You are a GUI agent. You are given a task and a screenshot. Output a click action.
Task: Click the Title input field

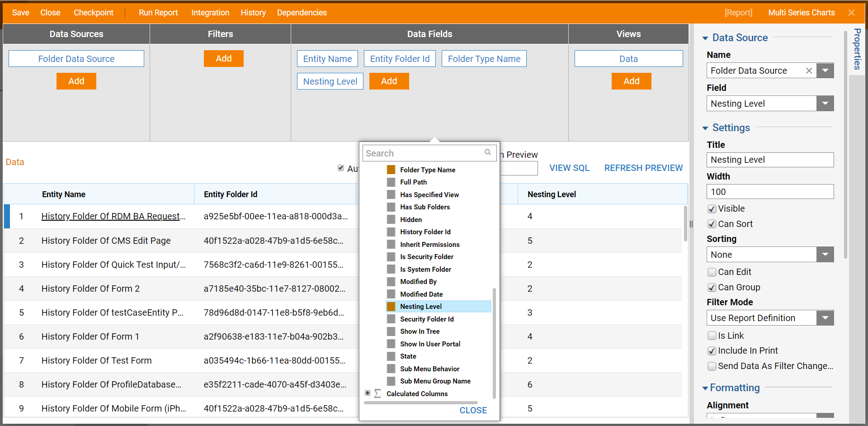(770, 160)
